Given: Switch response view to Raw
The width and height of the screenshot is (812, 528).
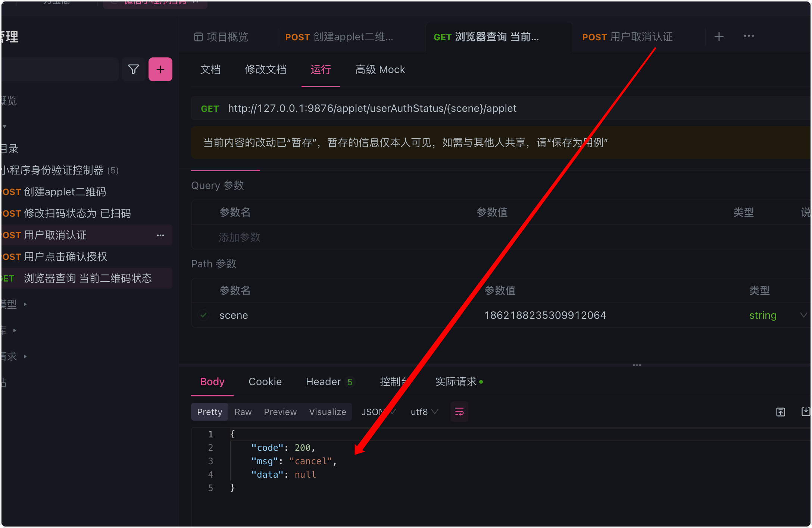Looking at the screenshot, I should point(243,412).
